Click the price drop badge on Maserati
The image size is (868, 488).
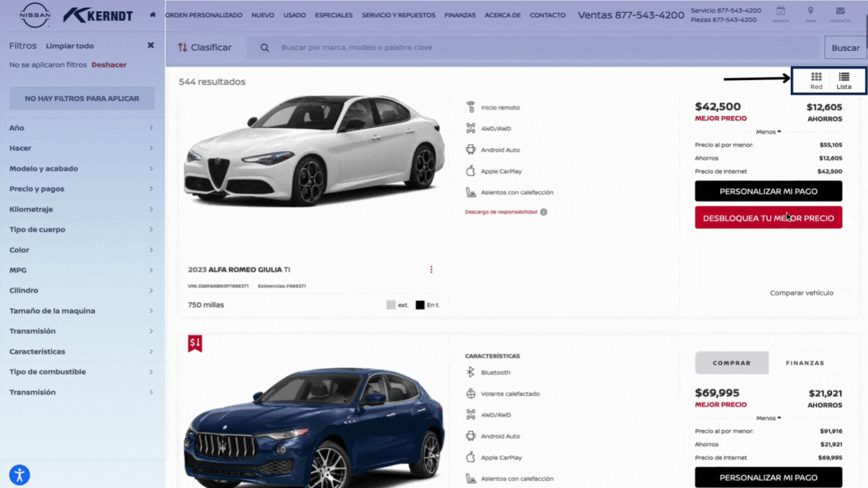pyautogui.click(x=195, y=343)
